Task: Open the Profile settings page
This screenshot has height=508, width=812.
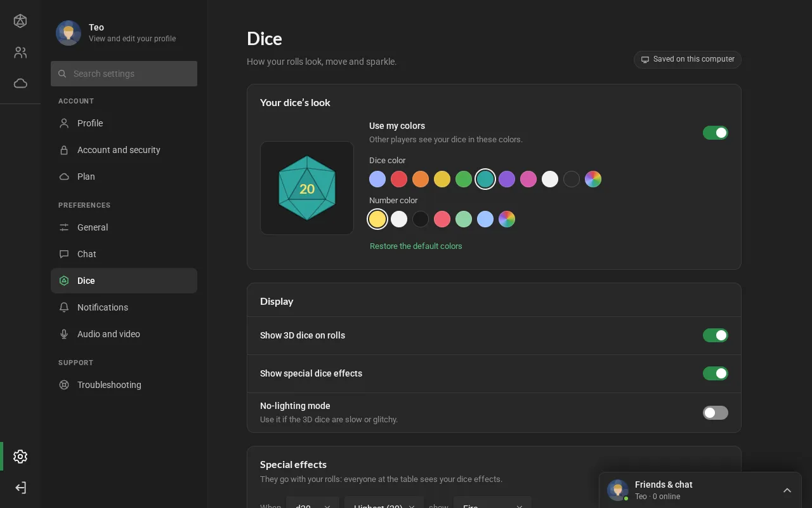Action: [x=124, y=123]
